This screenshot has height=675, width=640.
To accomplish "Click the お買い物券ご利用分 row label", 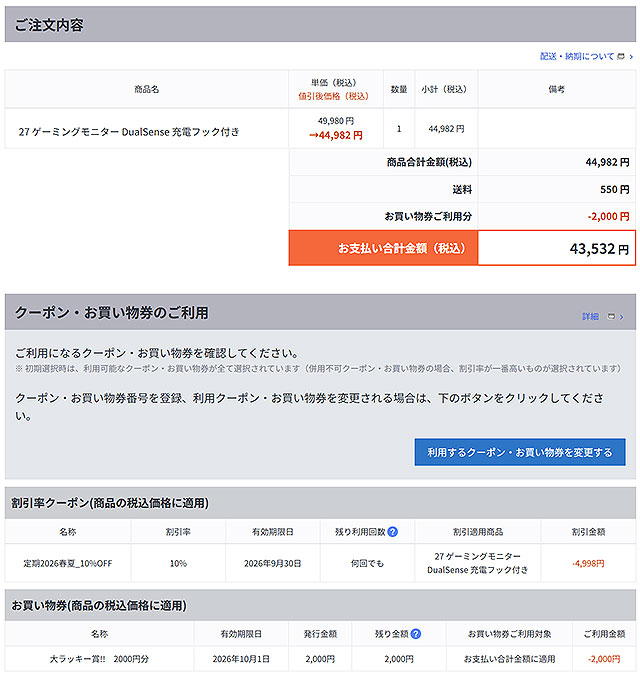I will click(428, 216).
